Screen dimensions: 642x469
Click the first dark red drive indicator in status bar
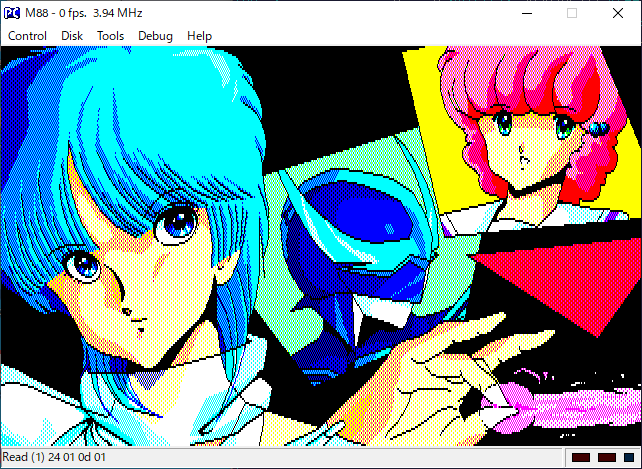coord(581,458)
